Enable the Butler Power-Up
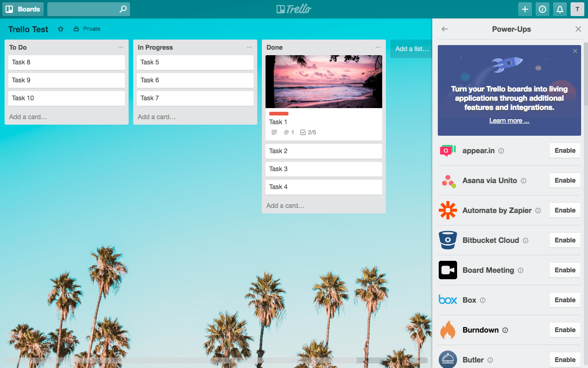 pyautogui.click(x=565, y=360)
